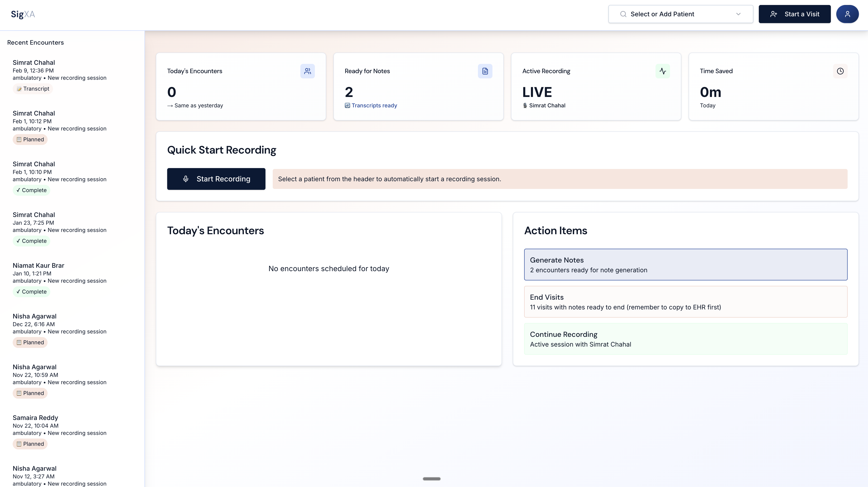Open the Select or Add Patient dropdown
Image resolution: width=868 pixels, height=487 pixels.
(680, 14)
